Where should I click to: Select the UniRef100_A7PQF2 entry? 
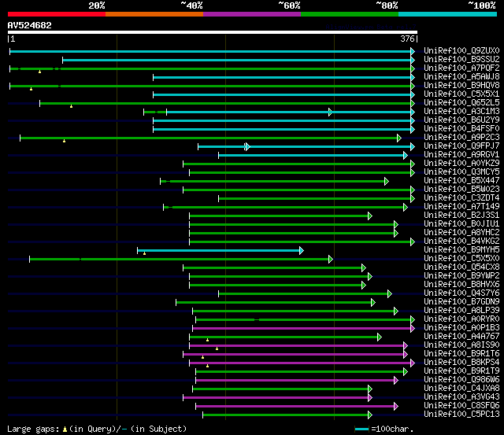[x=461, y=68]
